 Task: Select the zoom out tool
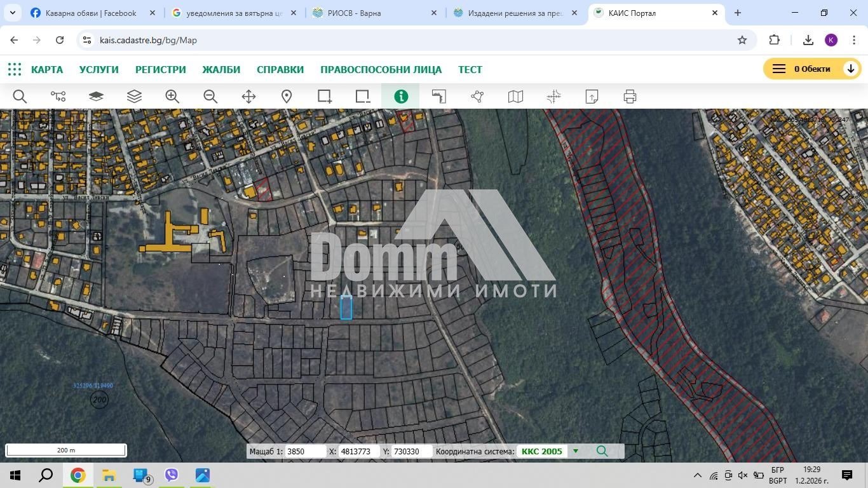[210, 96]
